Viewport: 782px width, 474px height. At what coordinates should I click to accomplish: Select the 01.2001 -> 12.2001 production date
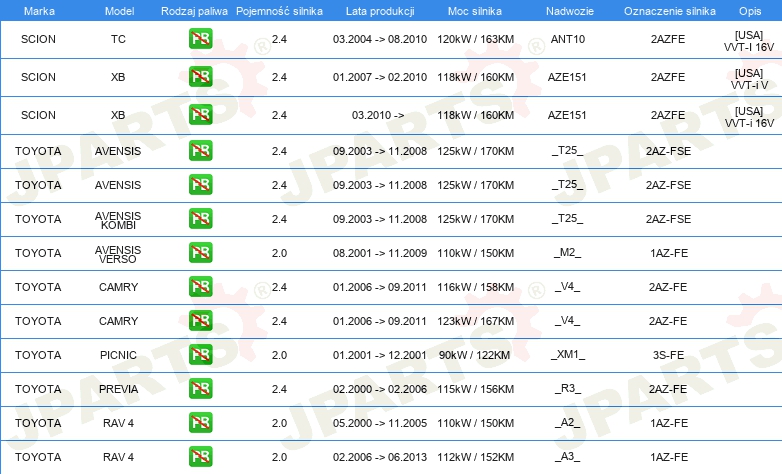click(380, 354)
